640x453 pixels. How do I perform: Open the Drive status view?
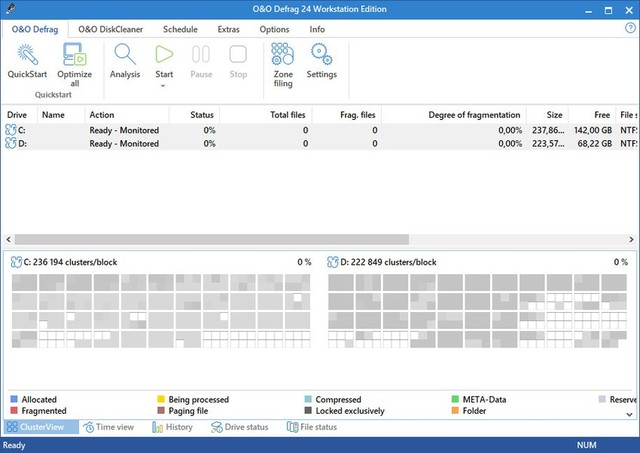(x=240, y=427)
